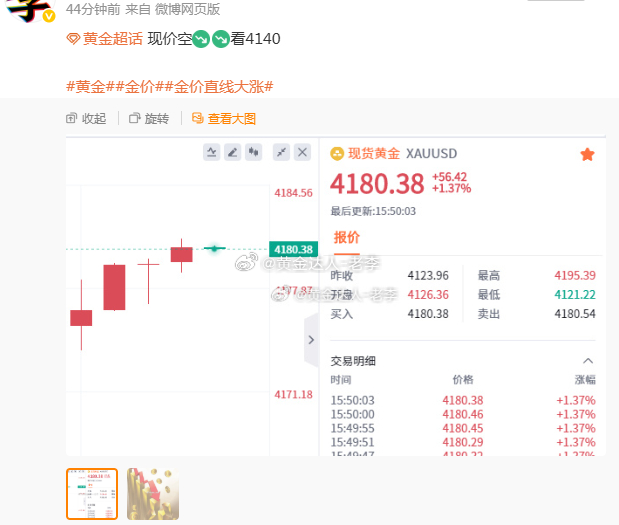Select the chart drawing pencil tool

click(x=233, y=152)
